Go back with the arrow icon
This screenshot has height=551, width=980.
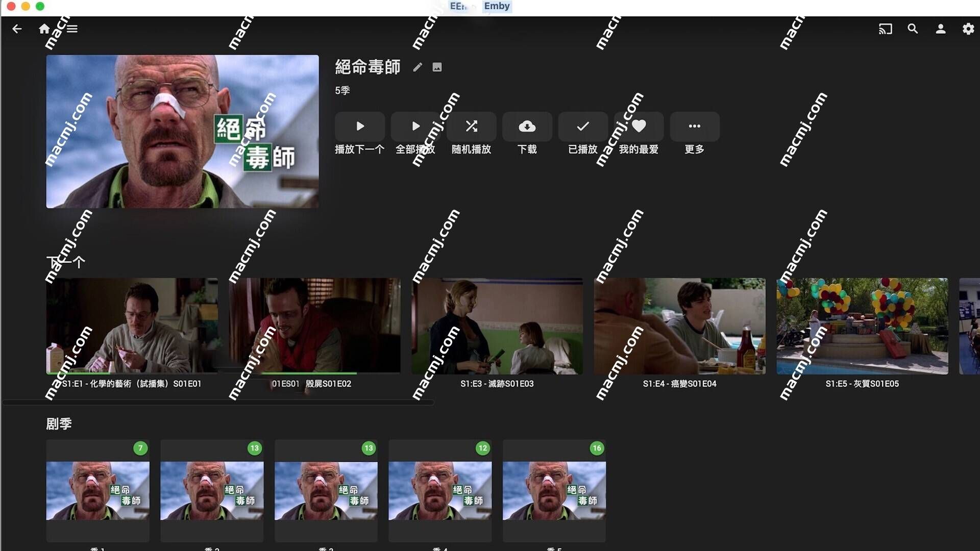click(x=17, y=29)
